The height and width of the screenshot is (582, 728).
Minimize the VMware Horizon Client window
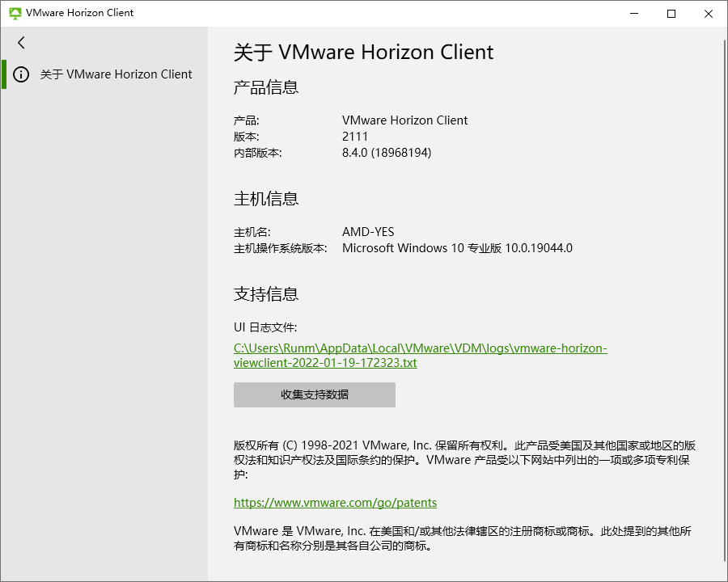[634, 14]
